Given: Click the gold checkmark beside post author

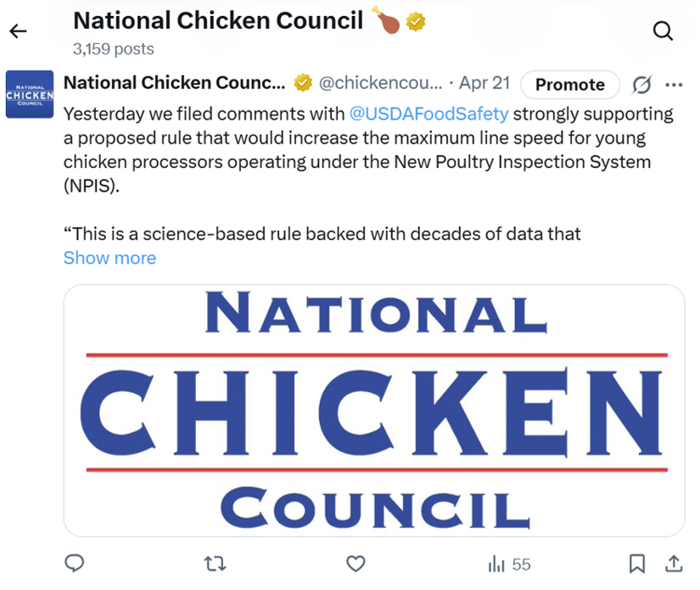Looking at the screenshot, I should click(302, 83).
